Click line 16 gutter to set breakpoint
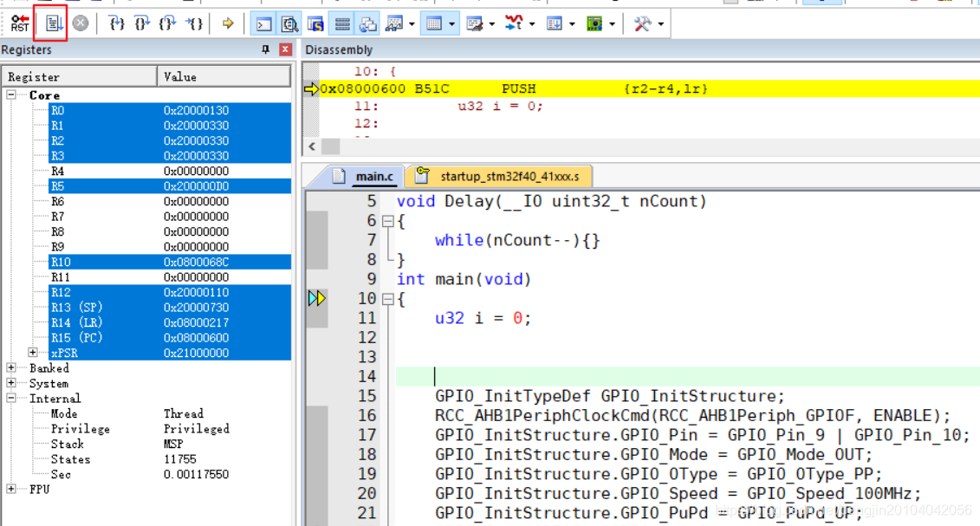Screen dimensions: 980x526 click(317, 415)
